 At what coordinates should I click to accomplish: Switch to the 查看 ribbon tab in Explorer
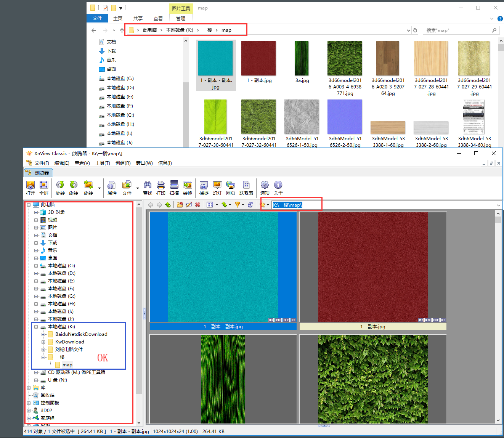tap(158, 18)
